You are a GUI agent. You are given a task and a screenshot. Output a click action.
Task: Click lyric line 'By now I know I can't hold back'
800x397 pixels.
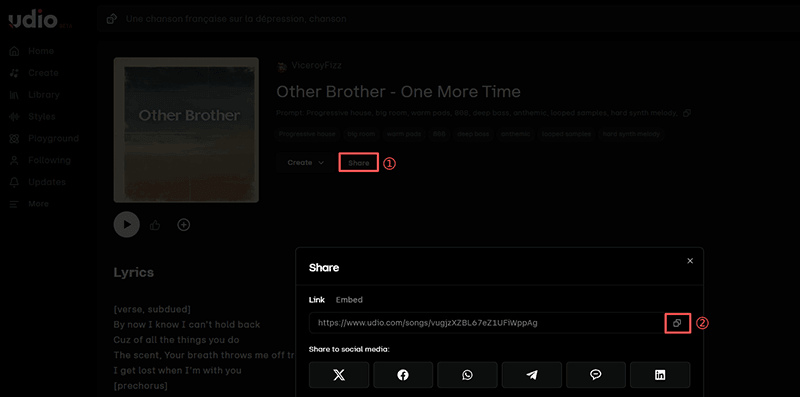point(187,325)
